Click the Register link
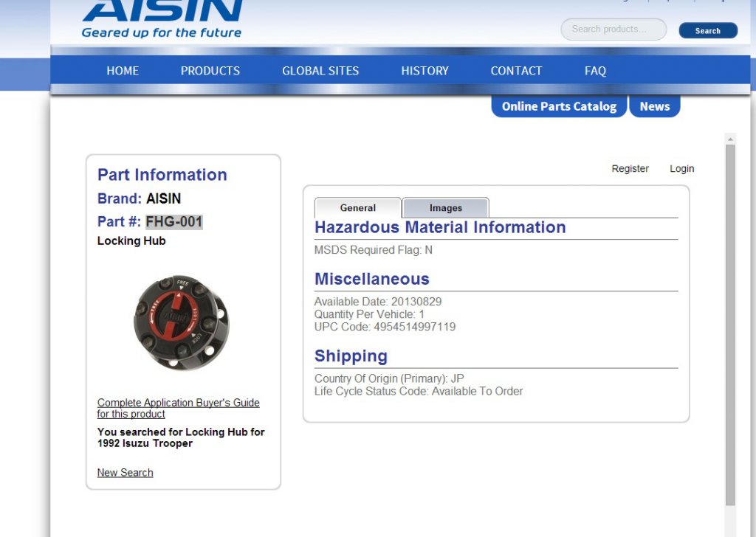The height and width of the screenshot is (537, 756). tap(630, 169)
